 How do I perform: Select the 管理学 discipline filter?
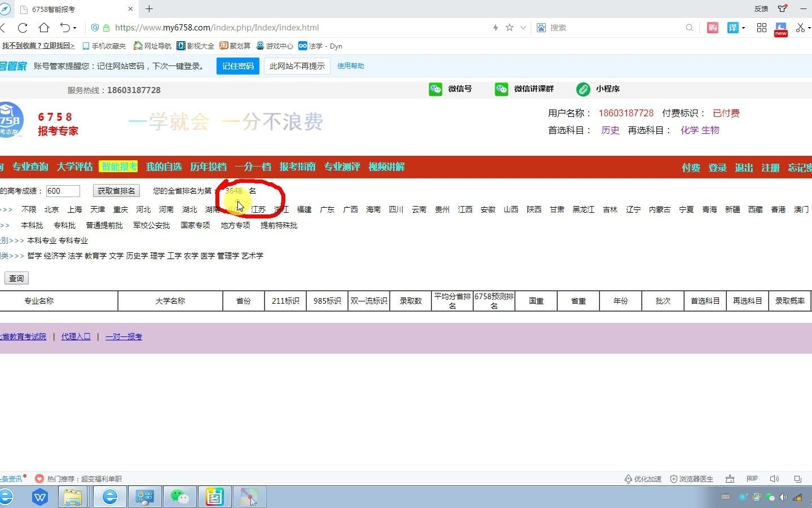pos(228,256)
